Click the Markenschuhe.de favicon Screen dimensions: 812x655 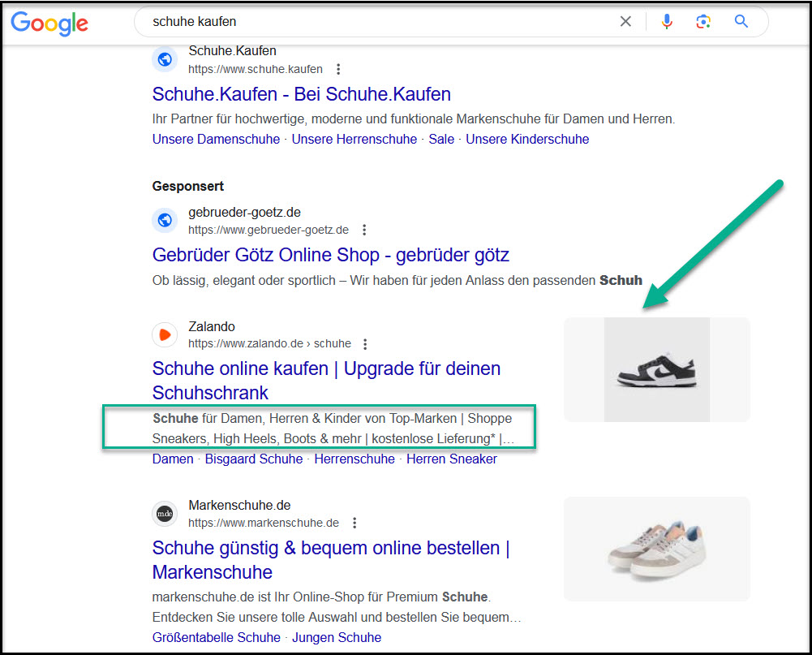click(x=165, y=514)
